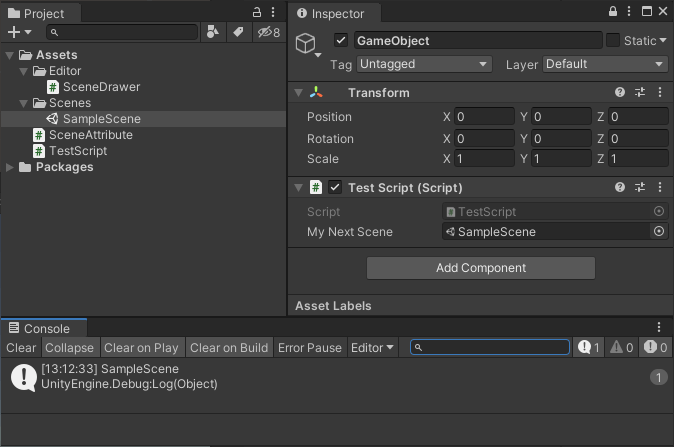Click the Project panel lock icon
This screenshot has height=447, width=674.
[257, 12]
